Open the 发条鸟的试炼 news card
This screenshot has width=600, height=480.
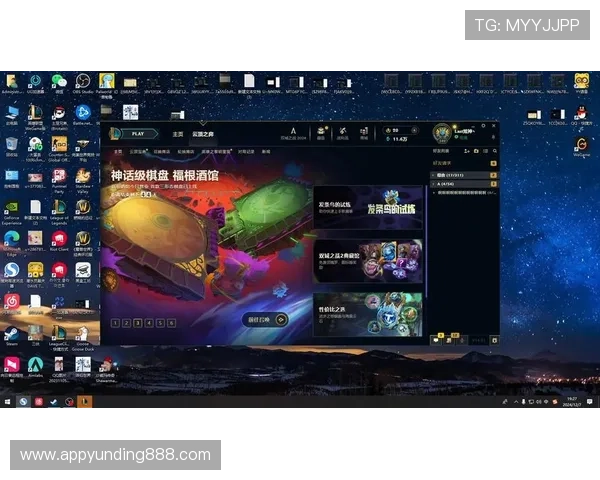click(x=367, y=208)
